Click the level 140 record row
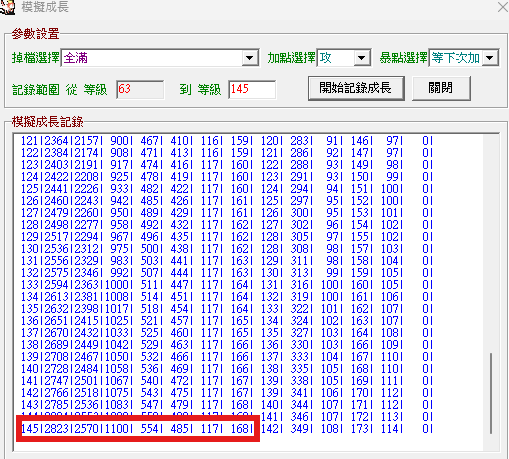Image resolution: width=509 pixels, height=459 pixels. 227,369
